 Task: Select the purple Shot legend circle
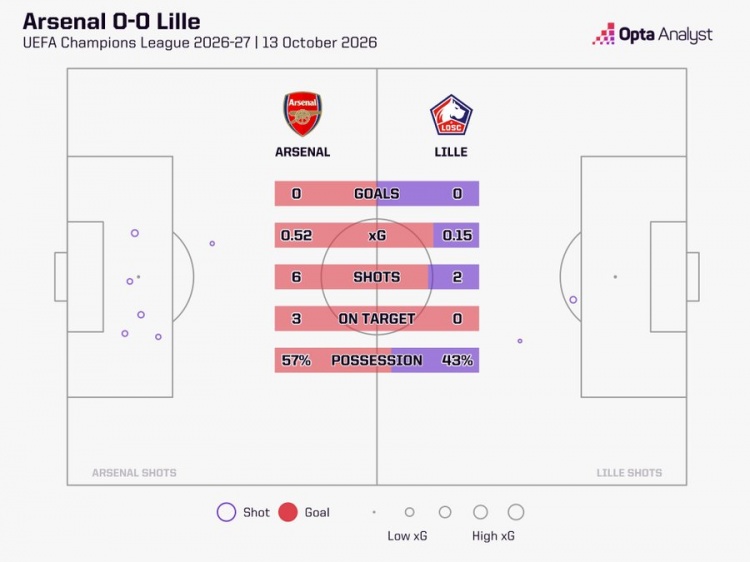click(x=226, y=512)
